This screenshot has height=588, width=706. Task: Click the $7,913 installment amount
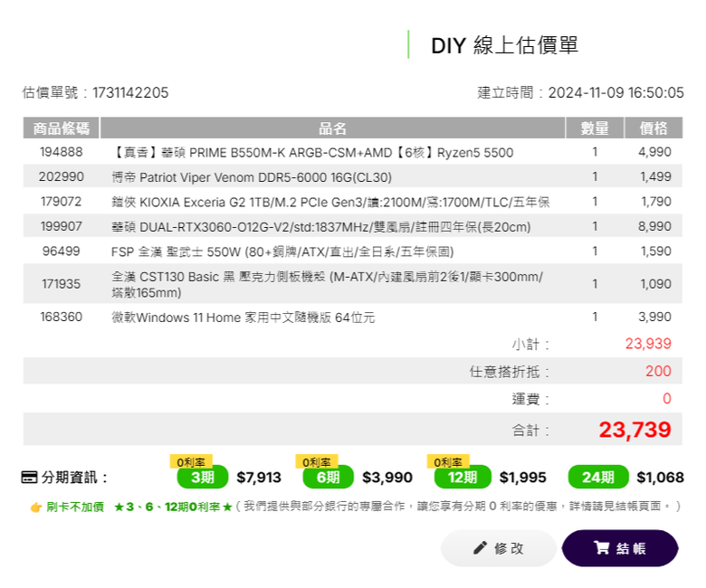pos(259,478)
